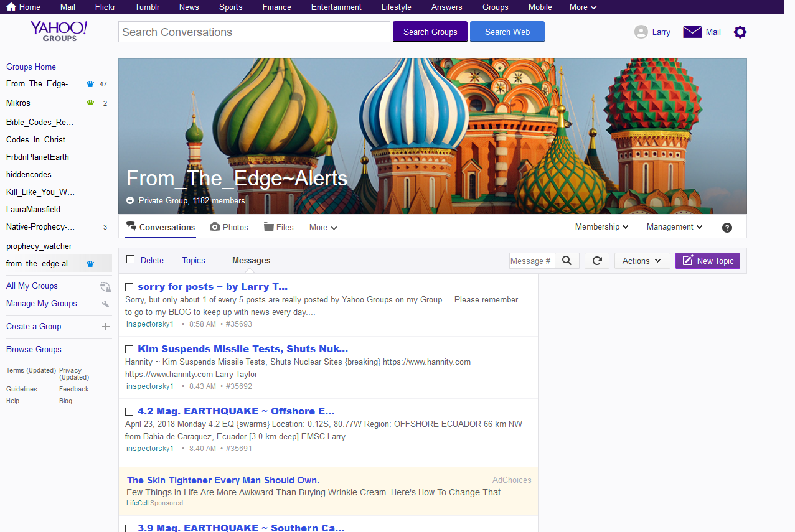Check the box for 'sorry for posts' message
The height and width of the screenshot is (532, 795).
(129, 287)
